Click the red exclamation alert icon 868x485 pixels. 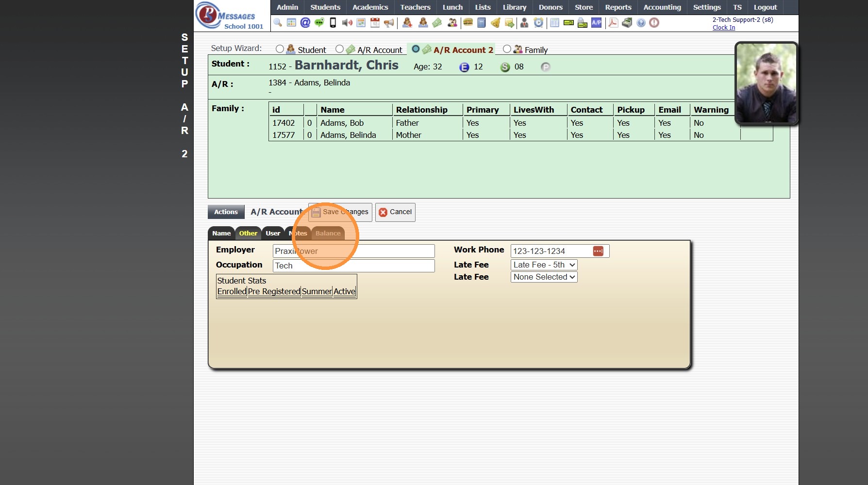(x=654, y=23)
